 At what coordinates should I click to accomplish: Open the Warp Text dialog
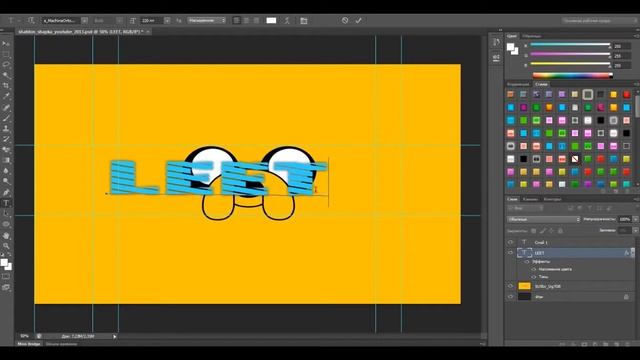(x=287, y=20)
